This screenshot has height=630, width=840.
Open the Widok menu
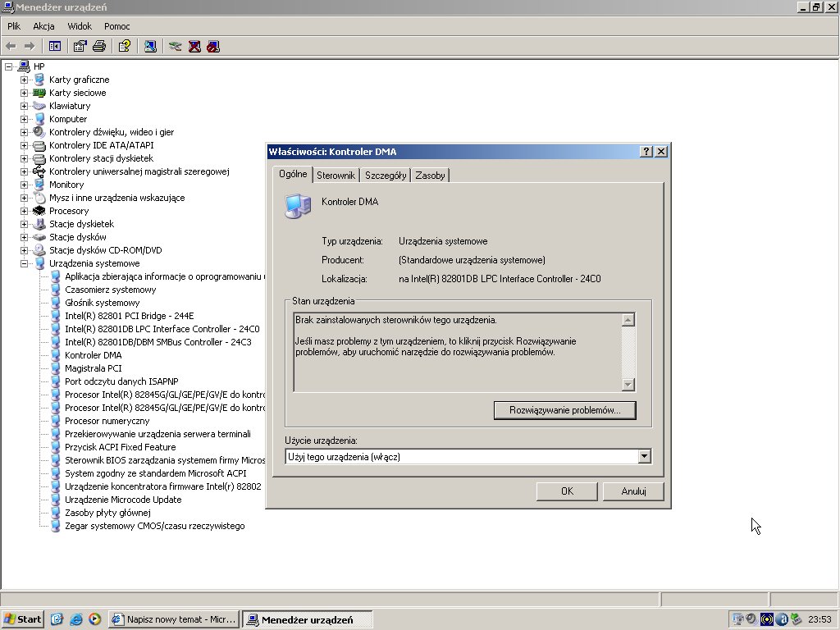click(80, 26)
